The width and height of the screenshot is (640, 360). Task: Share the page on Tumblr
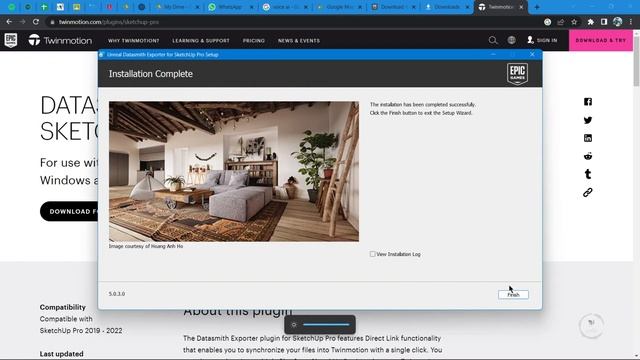point(588,174)
